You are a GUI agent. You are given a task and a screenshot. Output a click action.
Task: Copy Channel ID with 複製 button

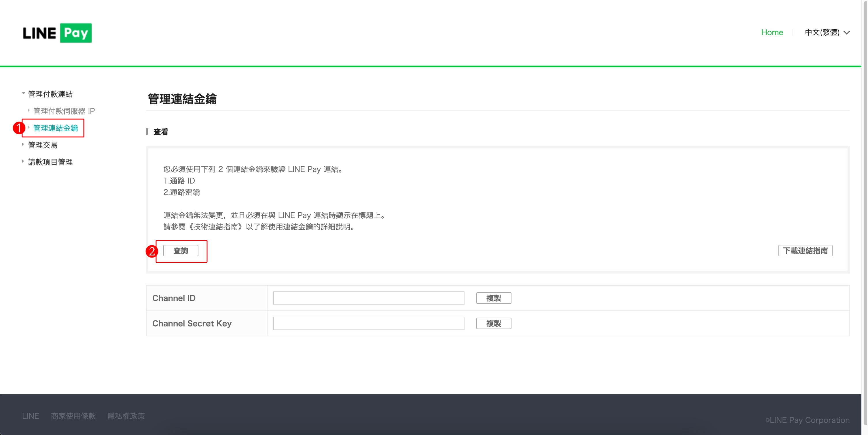(494, 298)
